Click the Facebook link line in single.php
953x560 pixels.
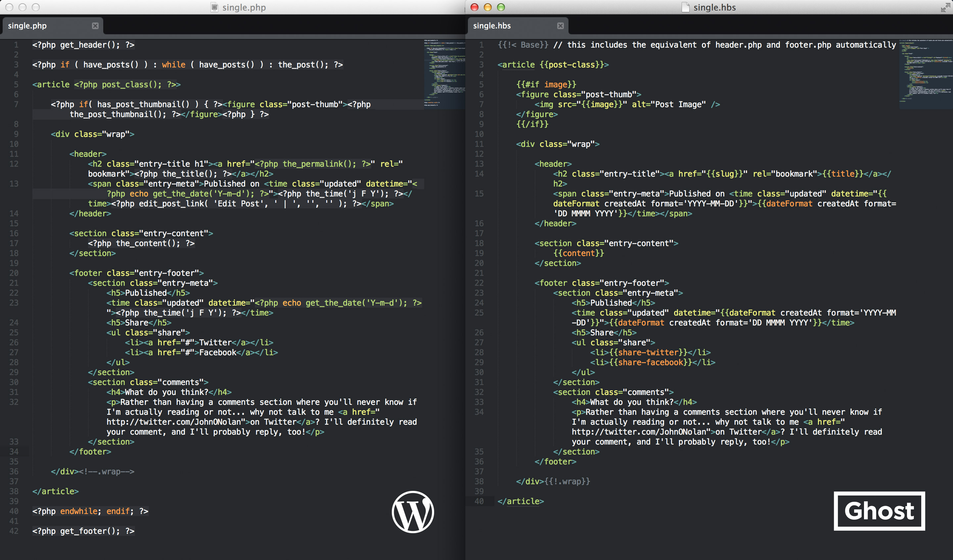[x=201, y=352]
